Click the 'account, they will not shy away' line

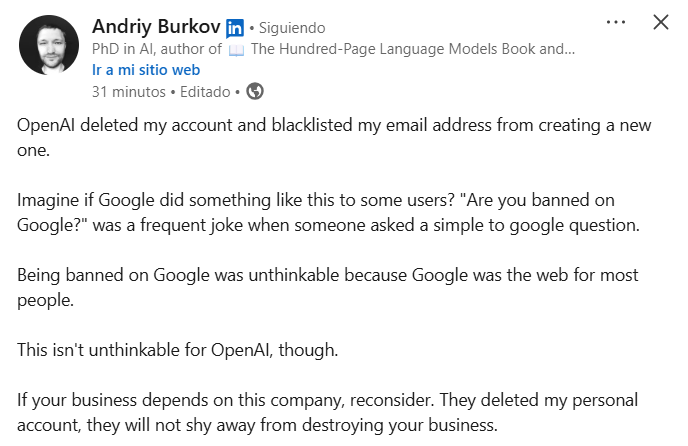257,425
